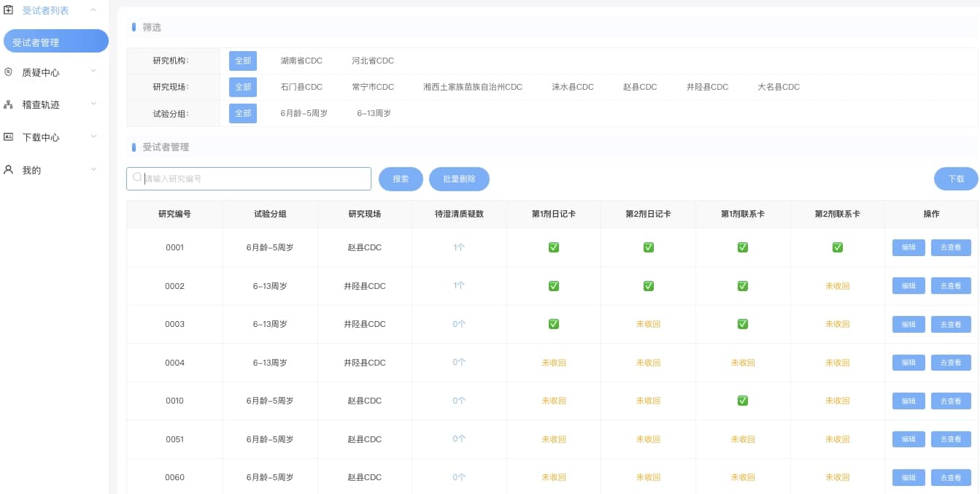Image resolution: width=980 pixels, height=494 pixels.
Task: Filter 研究现场 by 涞水县CDC
Action: (x=573, y=87)
